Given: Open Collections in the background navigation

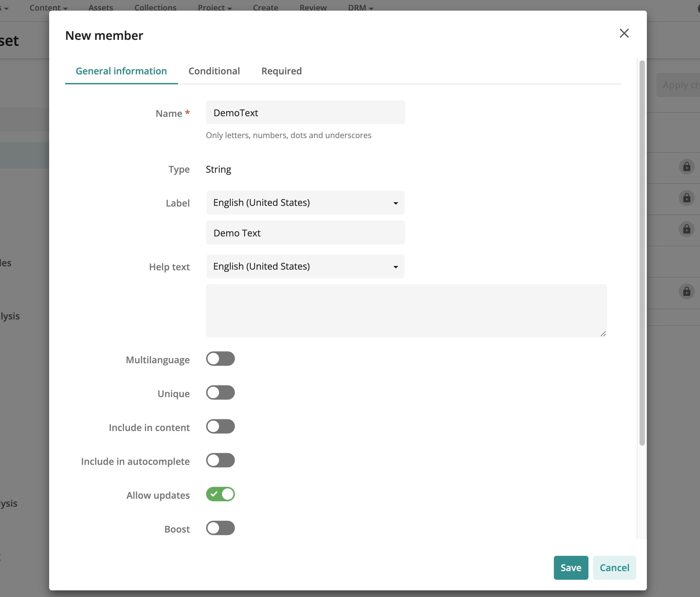Looking at the screenshot, I should (155, 7).
